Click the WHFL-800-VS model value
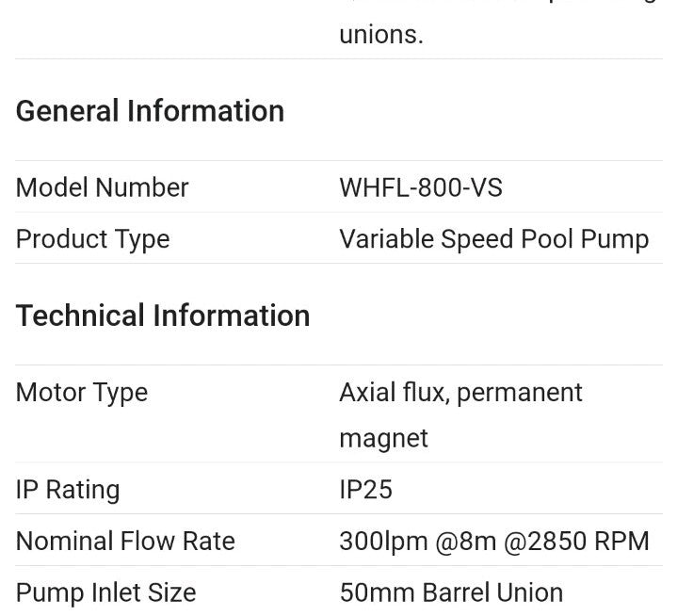The image size is (677, 616). click(420, 187)
